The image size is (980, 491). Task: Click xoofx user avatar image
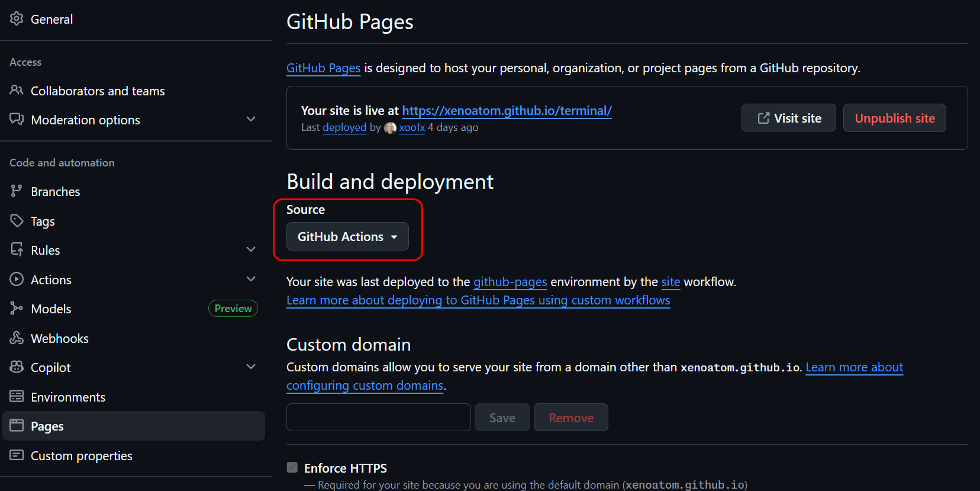pos(391,127)
